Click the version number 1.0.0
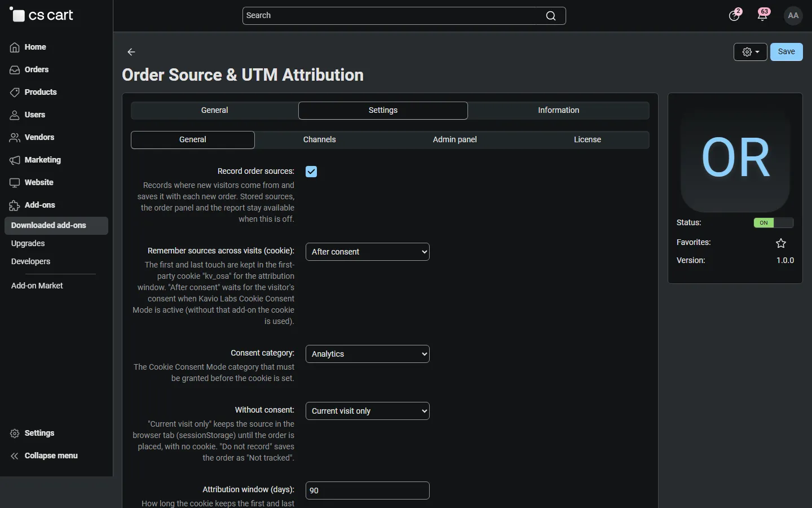Screen dimensions: 812x508 pyautogui.click(x=785, y=261)
